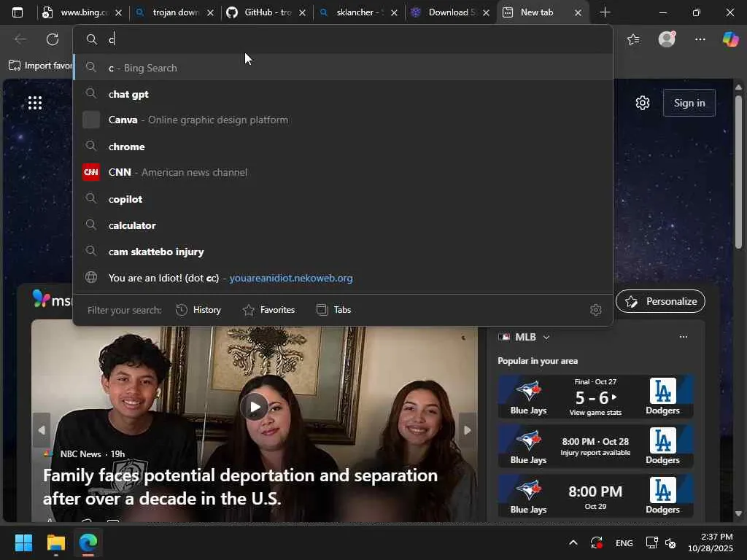Open the network status tray icon
The image size is (747, 560).
651,542
